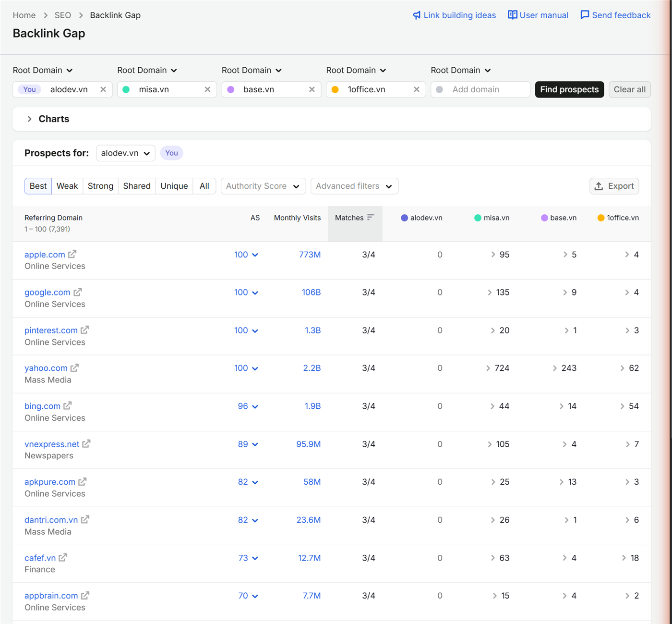Select the All prospects tab
This screenshot has width=672, height=624.
(x=204, y=186)
